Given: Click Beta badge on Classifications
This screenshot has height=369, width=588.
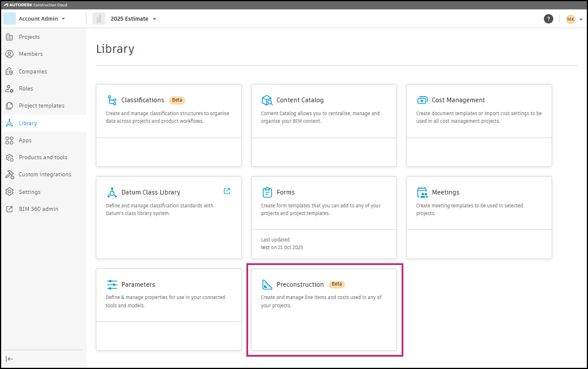Looking at the screenshot, I should tap(177, 100).
